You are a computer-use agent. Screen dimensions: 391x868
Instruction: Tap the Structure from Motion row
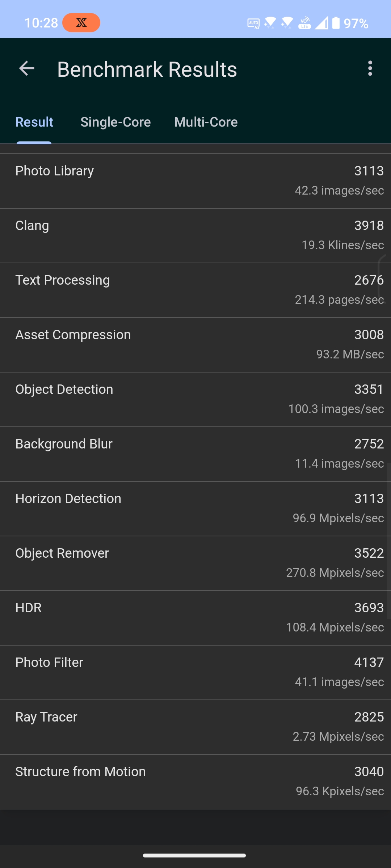[x=195, y=782]
